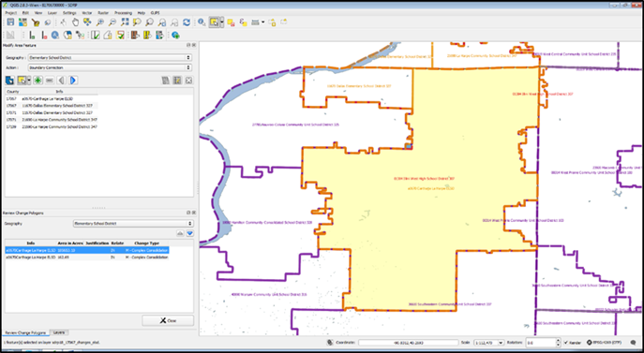The width and height of the screenshot is (644, 353).
Task: Click the blue next feature arrow icon
Action: pyautogui.click(x=73, y=81)
